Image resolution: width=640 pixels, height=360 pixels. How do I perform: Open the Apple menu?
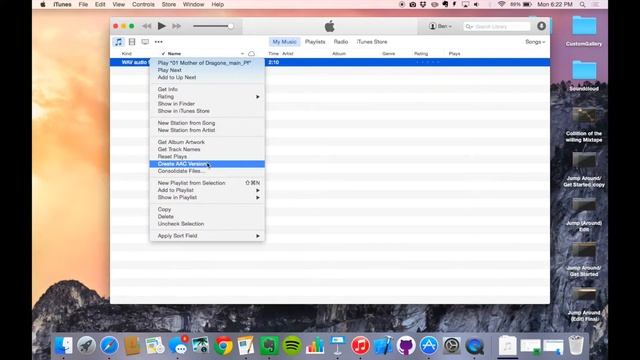tap(43, 4)
